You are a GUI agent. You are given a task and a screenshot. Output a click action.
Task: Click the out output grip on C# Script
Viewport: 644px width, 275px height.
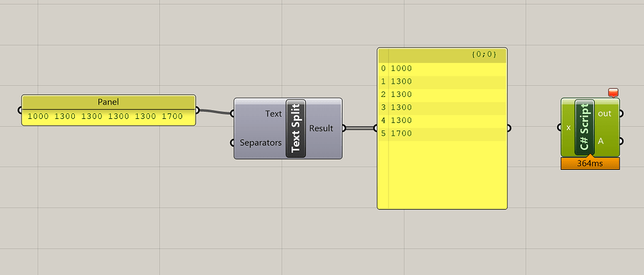tap(621, 113)
